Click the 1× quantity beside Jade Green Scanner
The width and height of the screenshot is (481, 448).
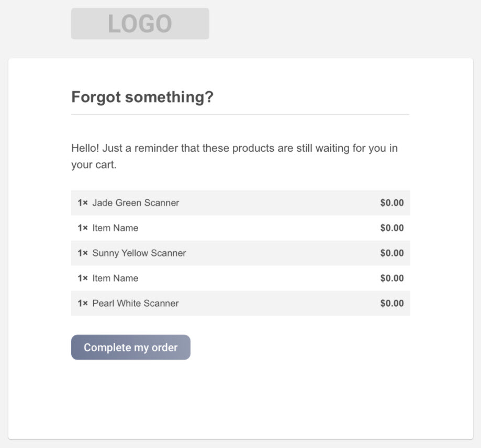(x=83, y=203)
